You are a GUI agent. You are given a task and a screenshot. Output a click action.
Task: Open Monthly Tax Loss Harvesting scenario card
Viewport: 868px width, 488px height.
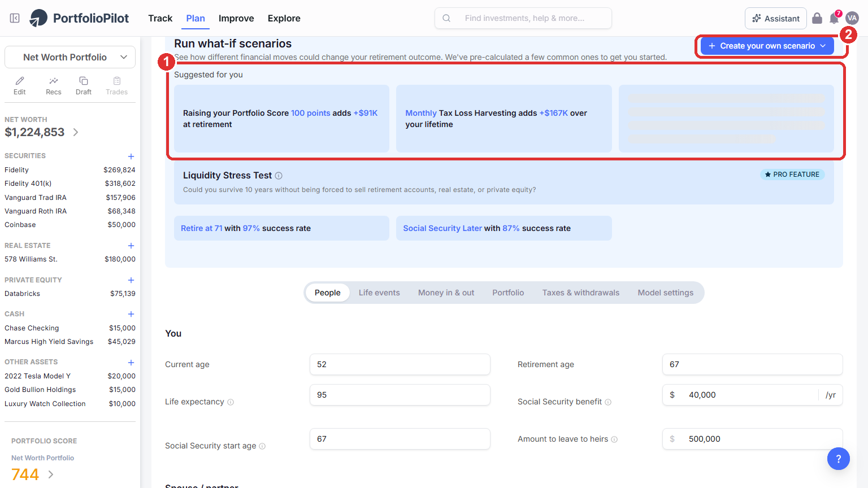pyautogui.click(x=504, y=119)
